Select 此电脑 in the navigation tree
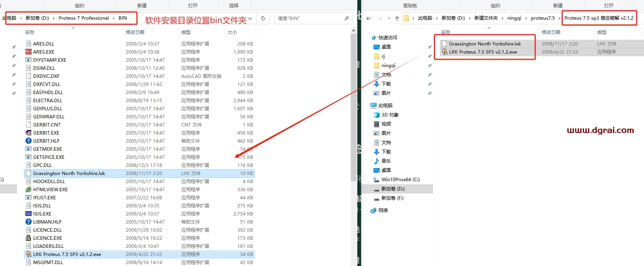Viewport: 644px width, 266px height. (x=385, y=105)
